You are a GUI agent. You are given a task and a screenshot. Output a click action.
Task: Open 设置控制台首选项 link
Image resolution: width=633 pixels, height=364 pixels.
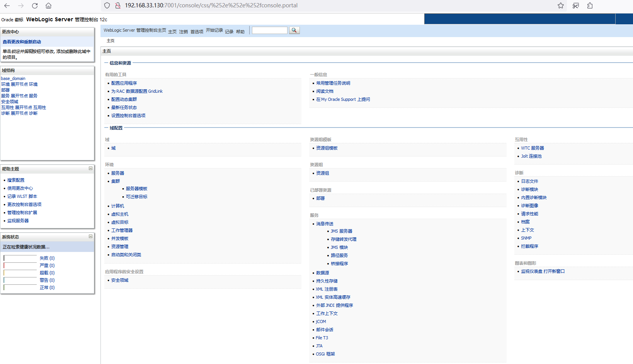point(128,116)
